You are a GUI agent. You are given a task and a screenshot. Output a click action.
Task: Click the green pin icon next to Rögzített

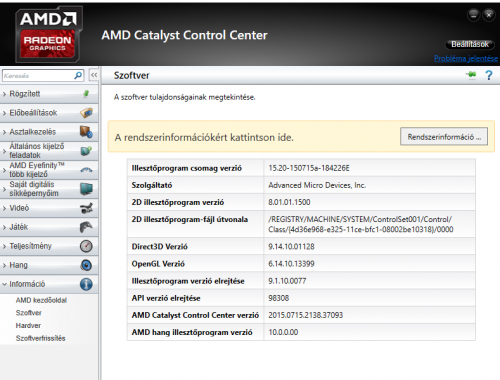tap(86, 94)
